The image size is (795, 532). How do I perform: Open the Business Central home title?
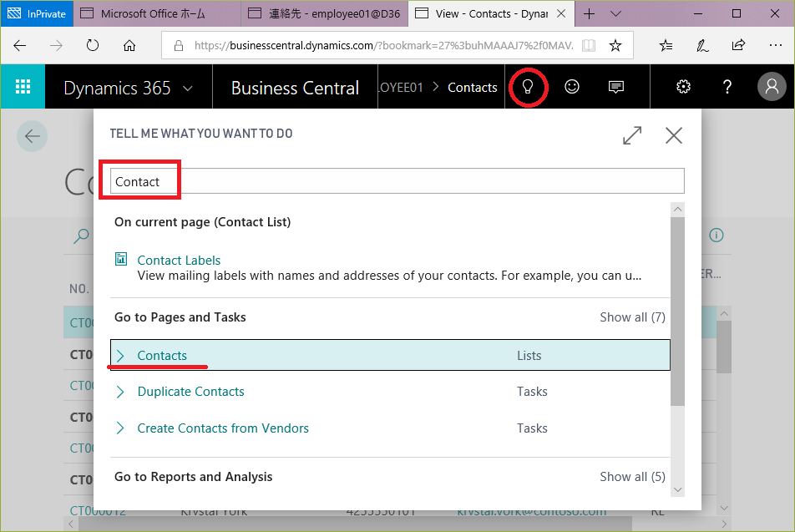click(x=295, y=89)
